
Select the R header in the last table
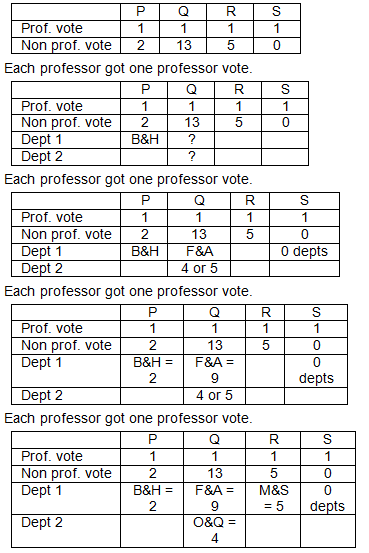click(x=273, y=439)
